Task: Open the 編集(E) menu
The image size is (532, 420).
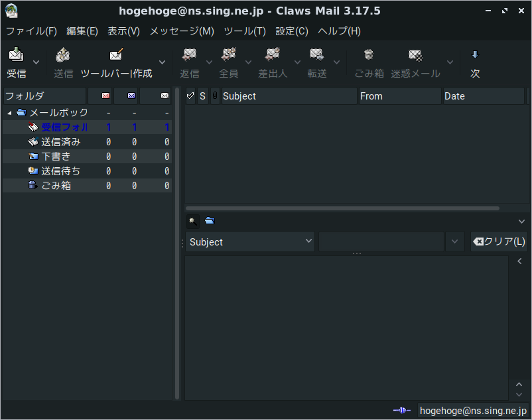Action: 82,31
